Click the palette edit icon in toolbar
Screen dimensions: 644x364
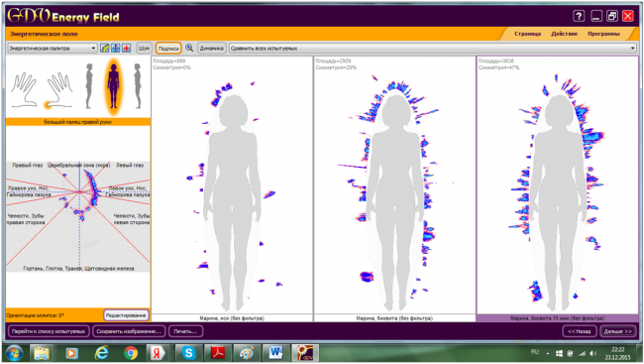(105, 49)
